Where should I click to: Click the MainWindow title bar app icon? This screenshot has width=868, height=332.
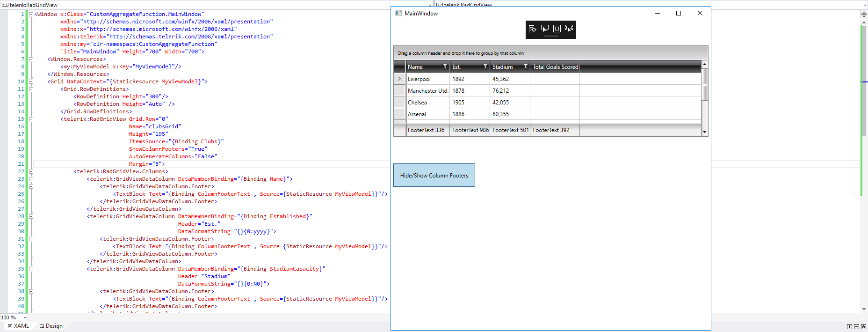tap(398, 13)
